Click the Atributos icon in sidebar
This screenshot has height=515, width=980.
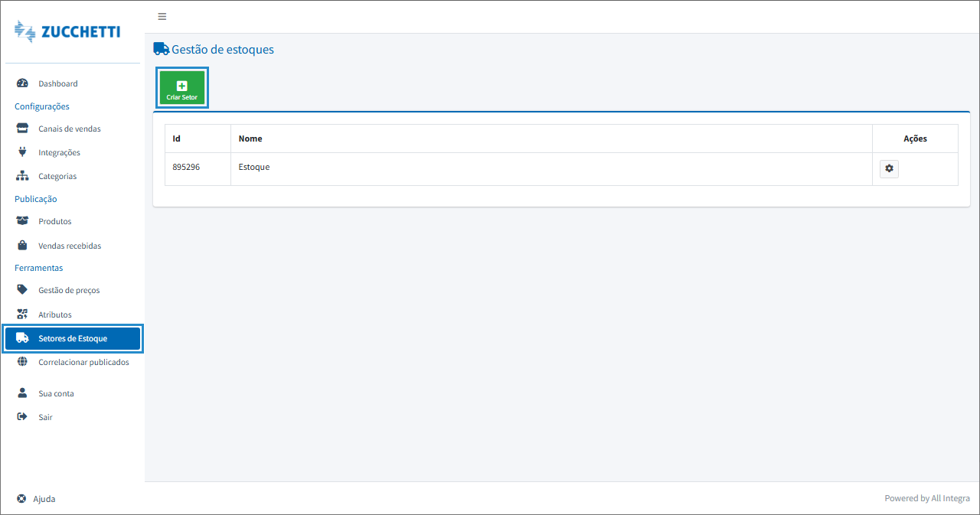(22, 315)
